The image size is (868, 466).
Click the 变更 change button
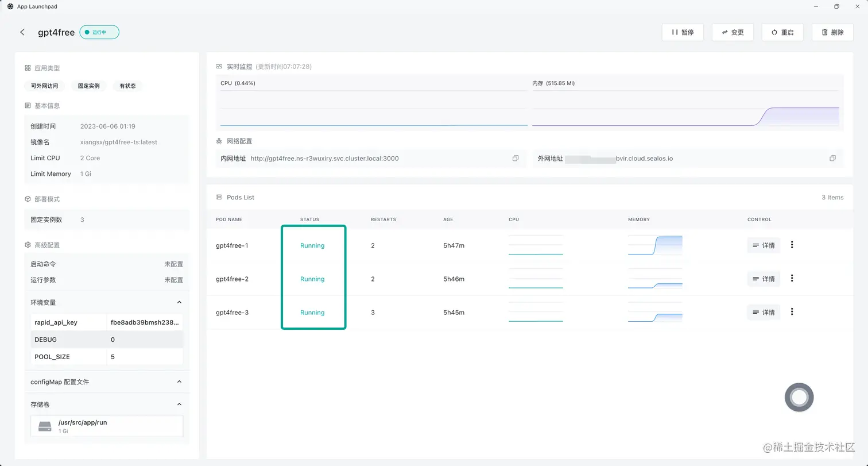(733, 32)
